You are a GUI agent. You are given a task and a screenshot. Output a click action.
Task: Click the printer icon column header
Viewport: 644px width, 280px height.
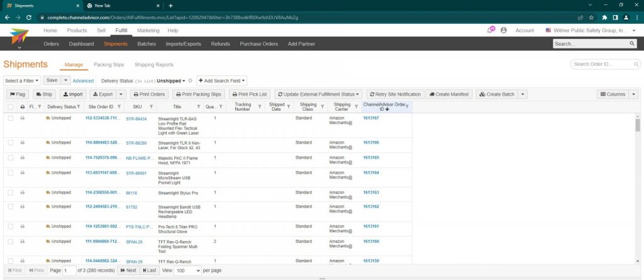22,107
